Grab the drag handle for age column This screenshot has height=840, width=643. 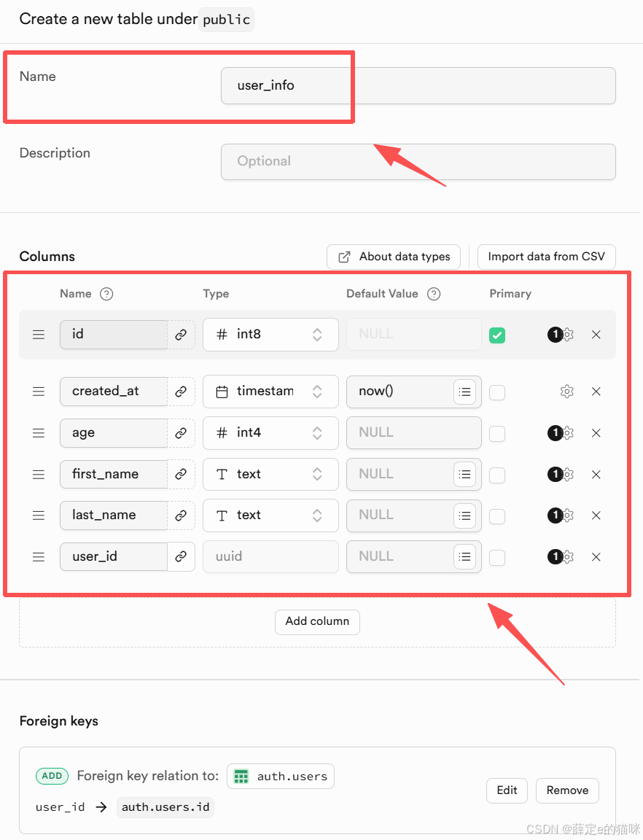tap(39, 433)
